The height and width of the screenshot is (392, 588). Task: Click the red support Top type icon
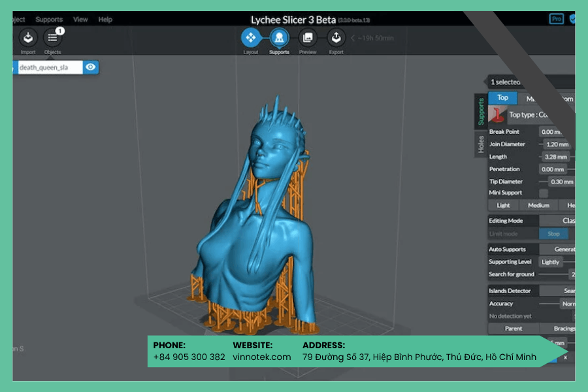click(498, 114)
